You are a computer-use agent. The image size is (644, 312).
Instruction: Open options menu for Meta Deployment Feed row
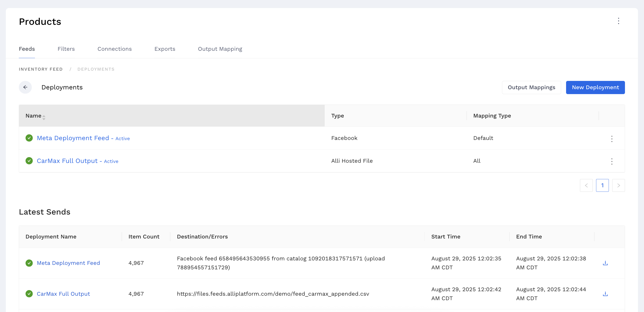tap(612, 139)
